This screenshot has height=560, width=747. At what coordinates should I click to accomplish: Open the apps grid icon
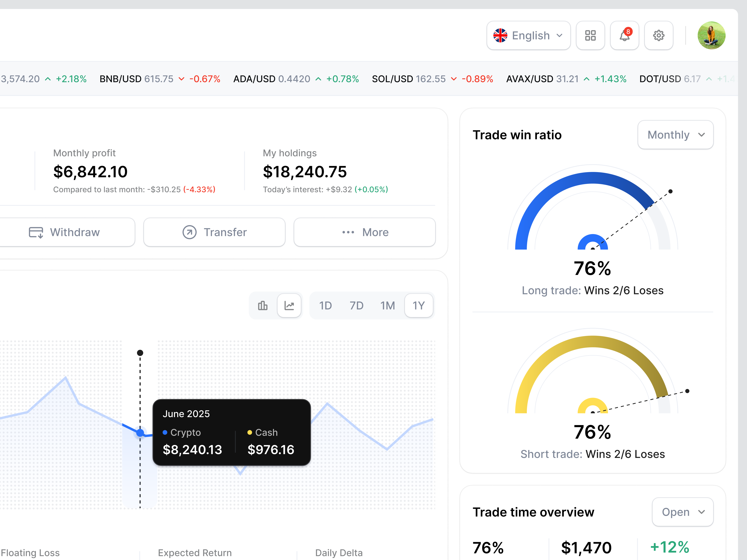590,35
